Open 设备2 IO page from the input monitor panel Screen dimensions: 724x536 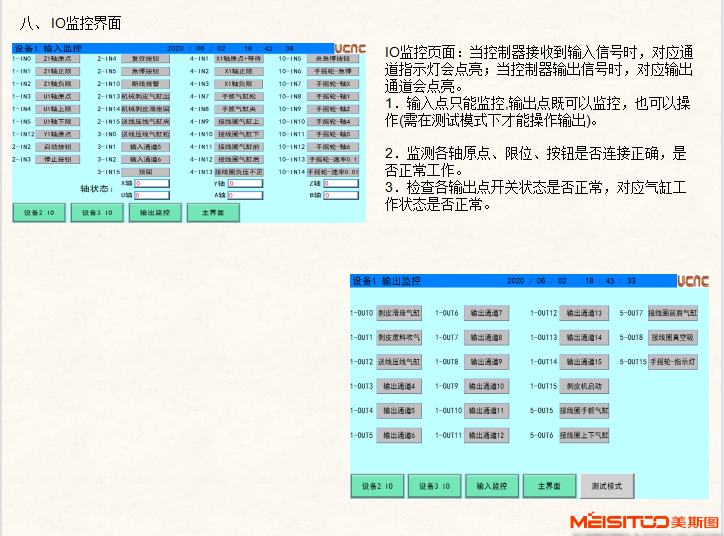pos(39,213)
